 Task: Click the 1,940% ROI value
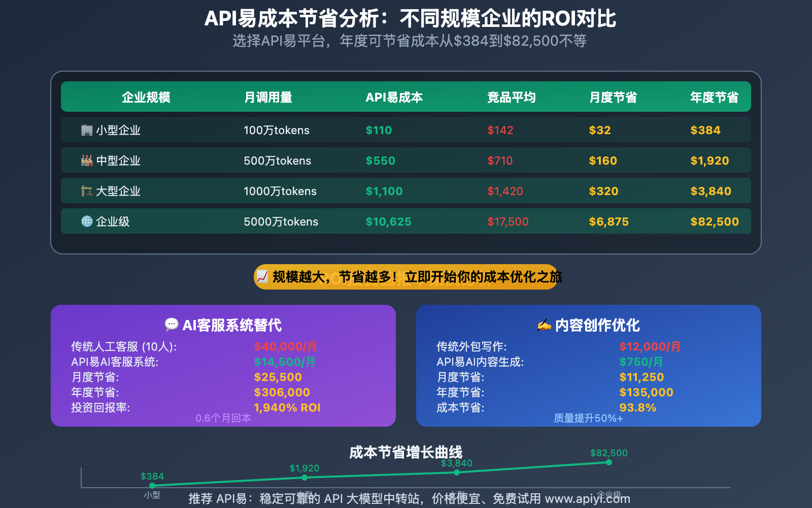287,407
